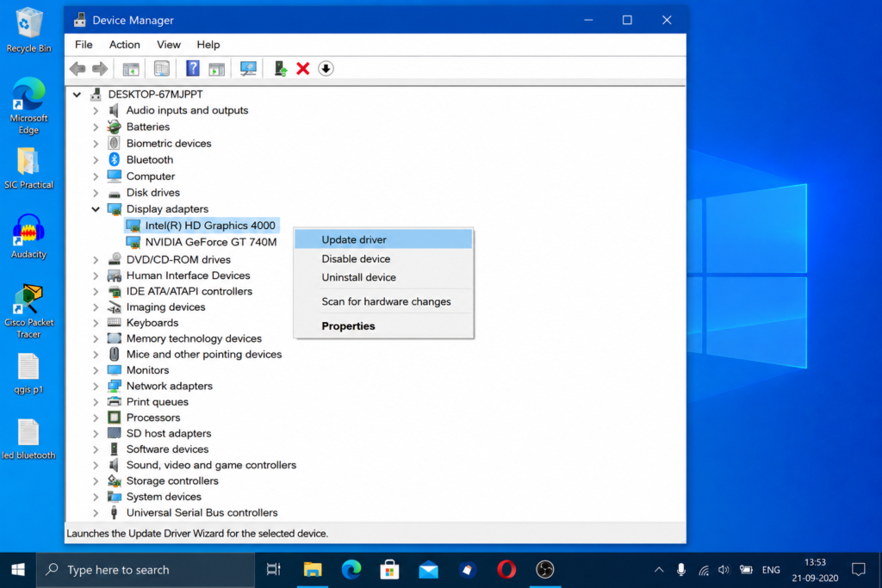The width and height of the screenshot is (882, 588).
Task: Click the Update device driver toolbar icon
Action: pyautogui.click(x=280, y=69)
